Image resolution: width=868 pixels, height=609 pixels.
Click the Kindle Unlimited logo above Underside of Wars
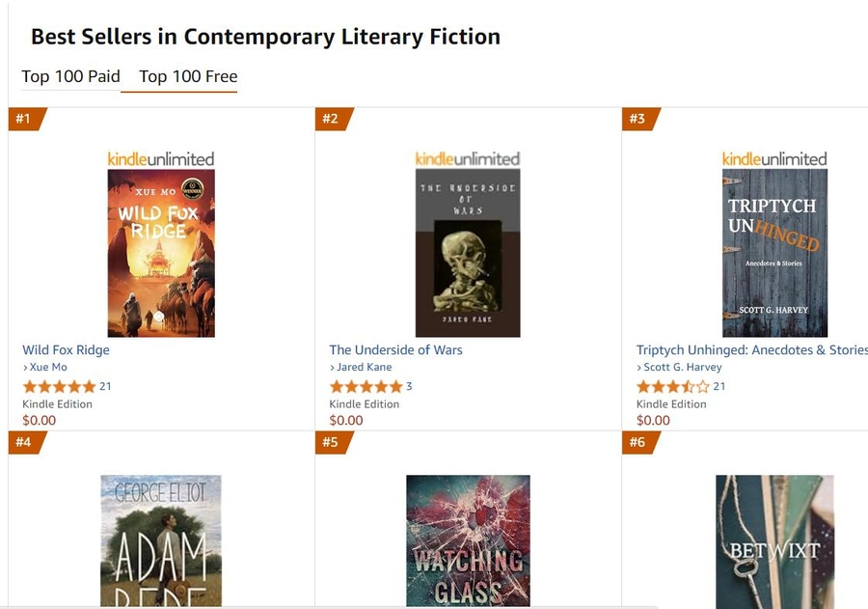click(x=468, y=158)
